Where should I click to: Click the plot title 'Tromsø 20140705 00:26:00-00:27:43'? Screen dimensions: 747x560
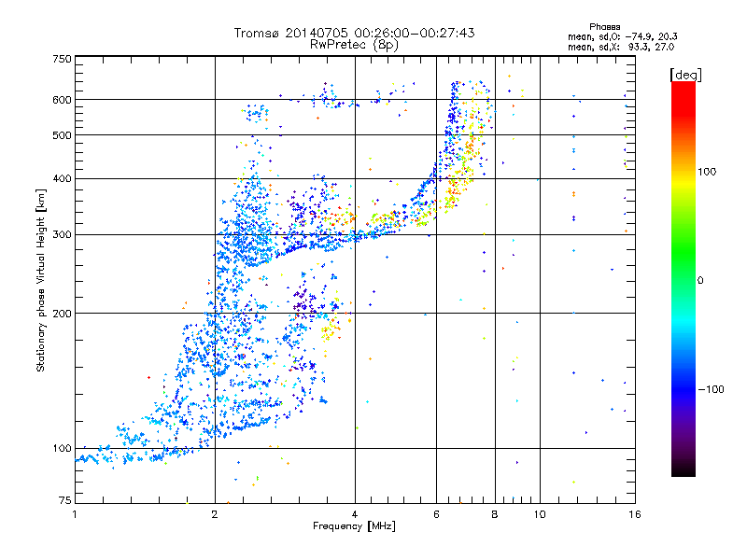[354, 33]
